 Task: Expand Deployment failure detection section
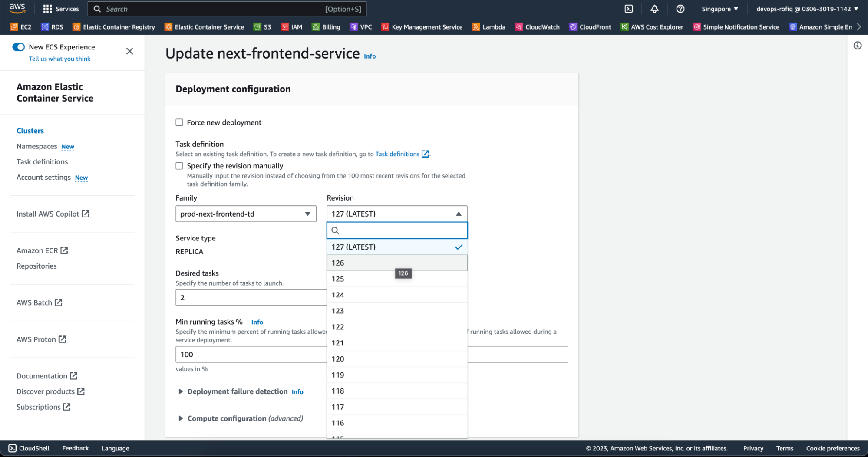(x=181, y=391)
